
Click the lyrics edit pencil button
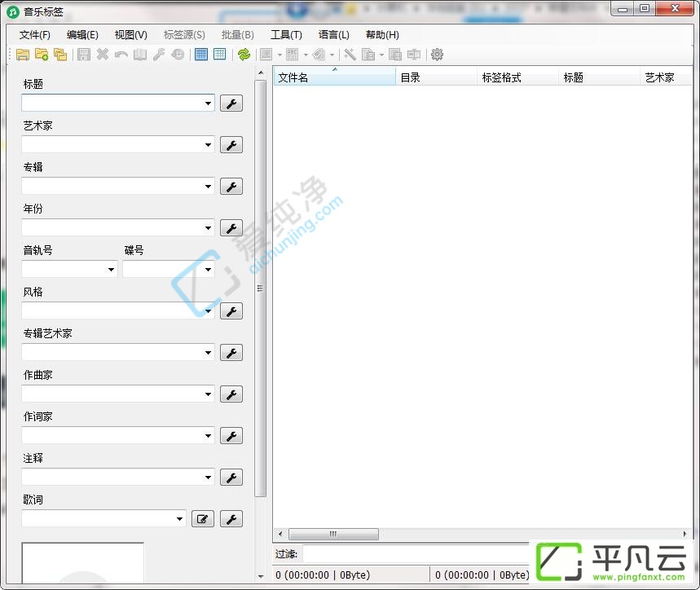coord(203,519)
